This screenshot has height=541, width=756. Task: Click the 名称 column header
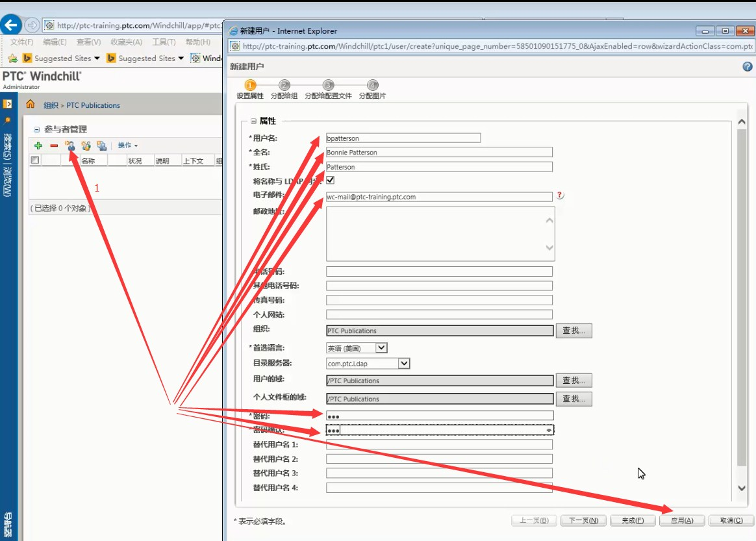(88, 160)
